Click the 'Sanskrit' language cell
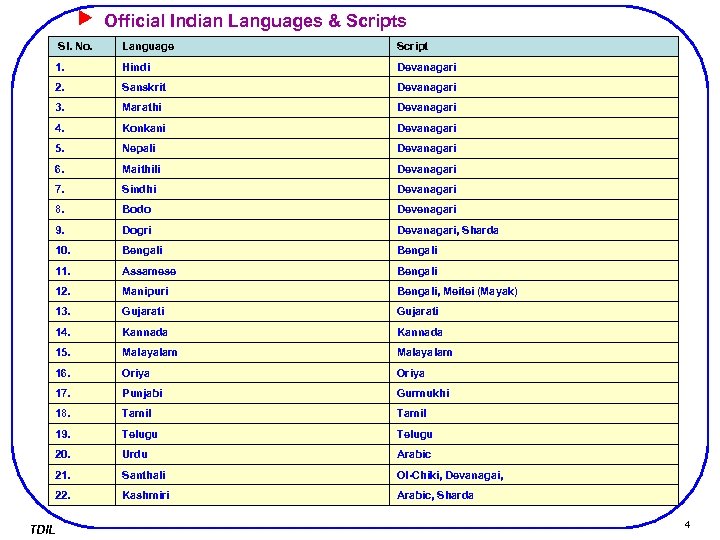The image size is (720, 540). (253, 87)
